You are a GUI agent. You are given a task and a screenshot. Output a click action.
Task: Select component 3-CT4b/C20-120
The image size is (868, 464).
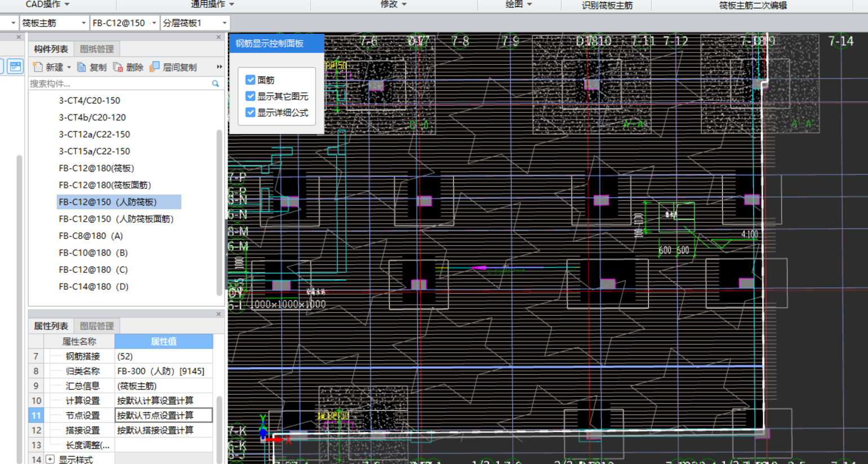(92, 117)
